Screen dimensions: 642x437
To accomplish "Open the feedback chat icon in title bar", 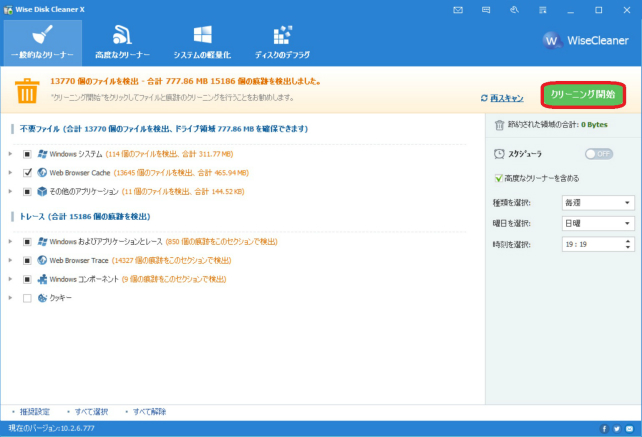I will point(485,9).
